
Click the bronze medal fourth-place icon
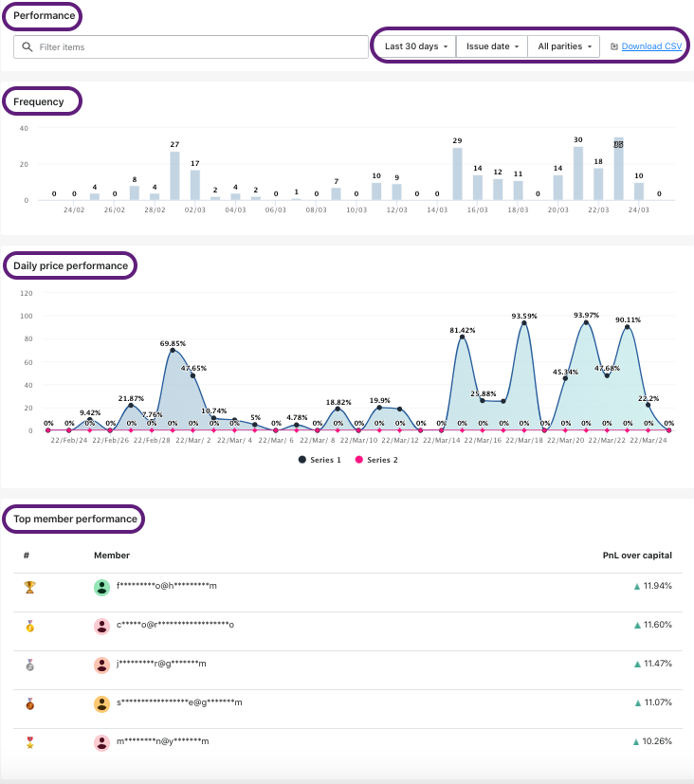coord(29,703)
